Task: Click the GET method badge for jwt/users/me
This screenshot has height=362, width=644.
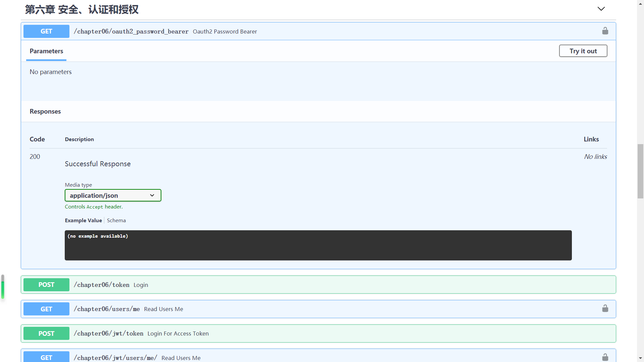Action: (x=46, y=357)
